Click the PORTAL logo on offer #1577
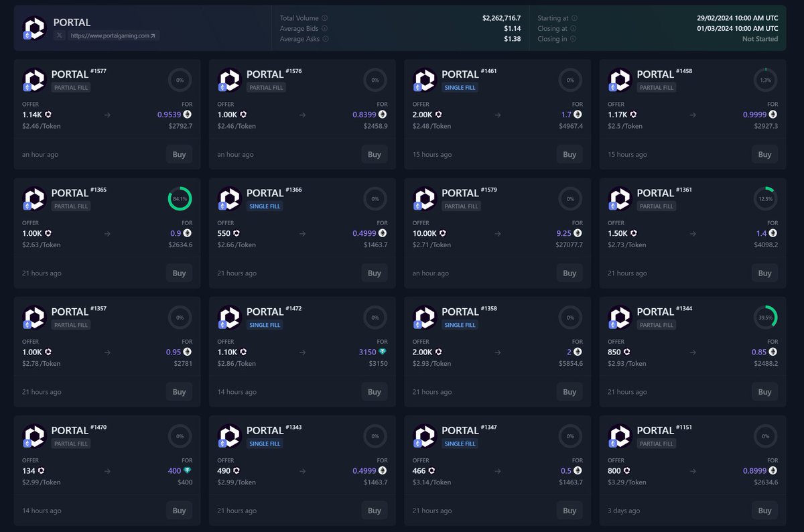 coord(34,79)
